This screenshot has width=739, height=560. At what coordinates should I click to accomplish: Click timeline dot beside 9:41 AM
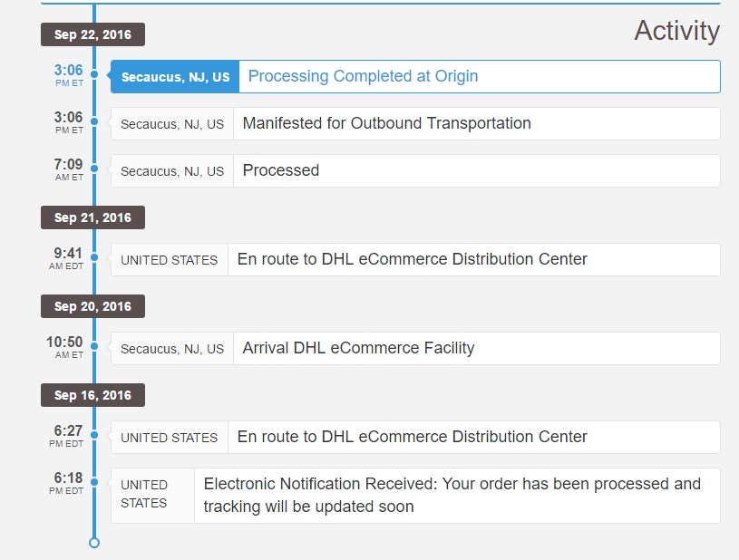(x=94, y=259)
